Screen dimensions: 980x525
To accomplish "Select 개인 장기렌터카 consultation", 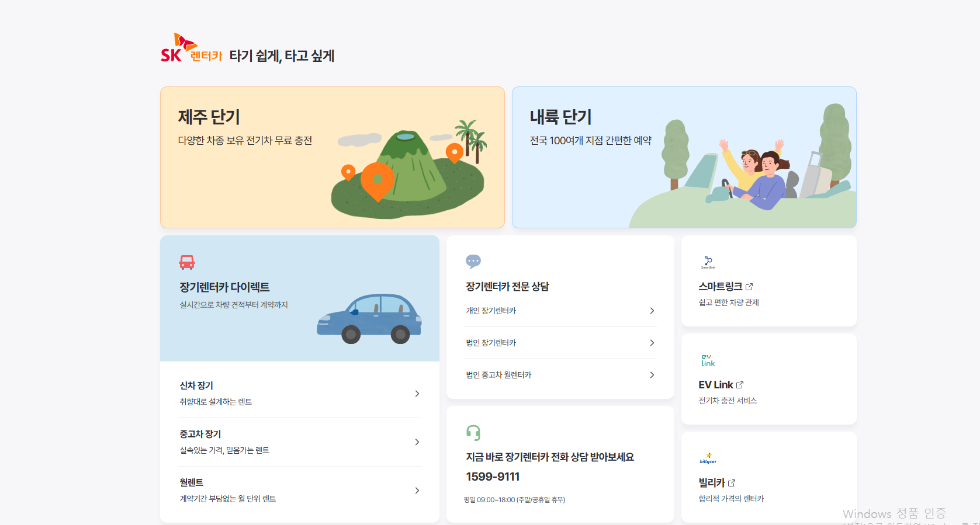I will [x=560, y=311].
